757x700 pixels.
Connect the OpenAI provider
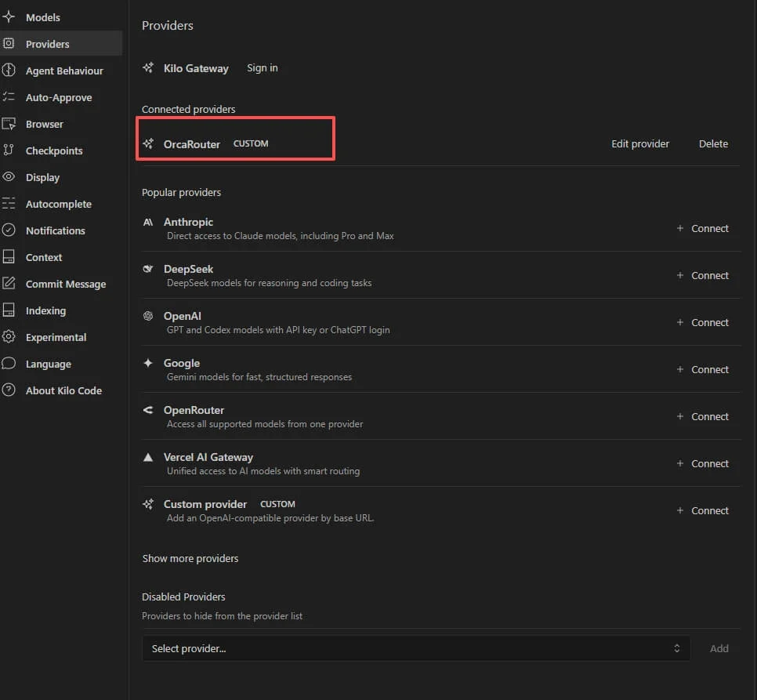(x=703, y=322)
